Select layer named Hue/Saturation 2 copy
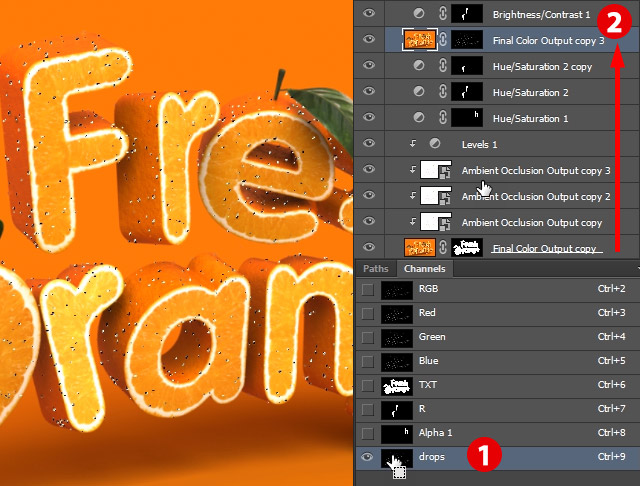640x486 pixels. (542, 67)
